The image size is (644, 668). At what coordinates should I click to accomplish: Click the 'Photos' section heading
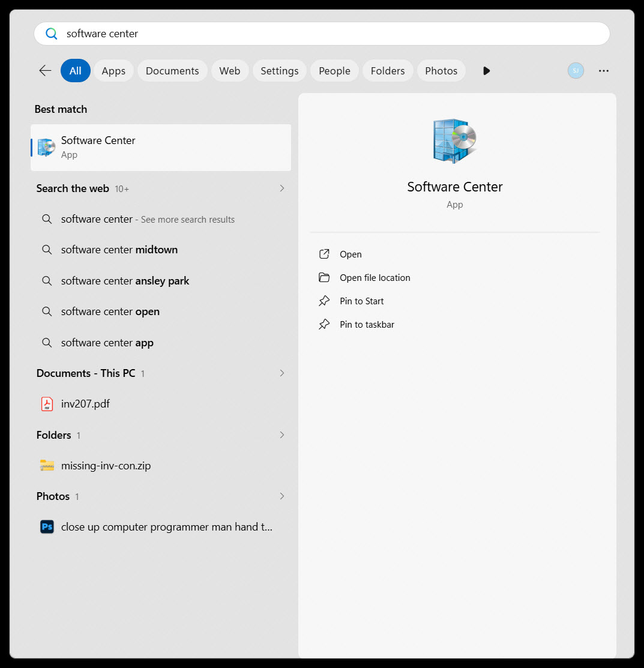coord(53,496)
